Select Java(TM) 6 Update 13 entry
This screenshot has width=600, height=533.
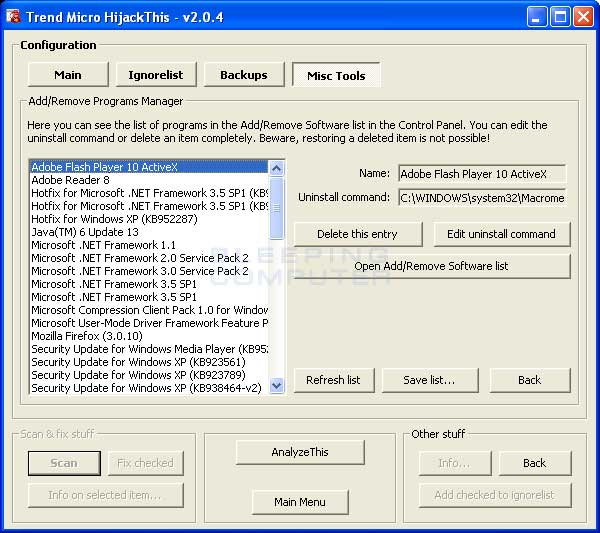point(149,232)
